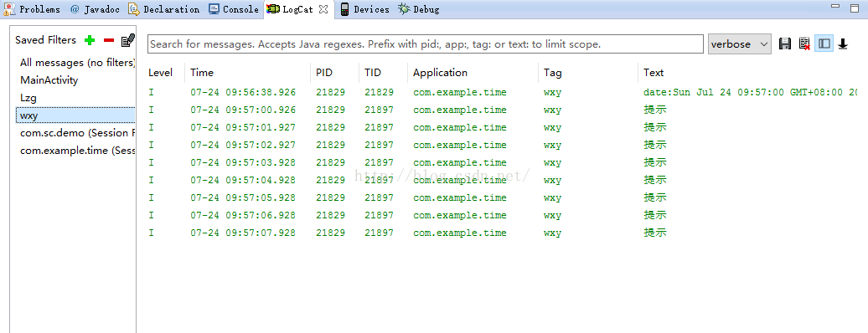868x333 pixels.
Task: Select the log entry at 09:56:38.926
Action: 502,92
